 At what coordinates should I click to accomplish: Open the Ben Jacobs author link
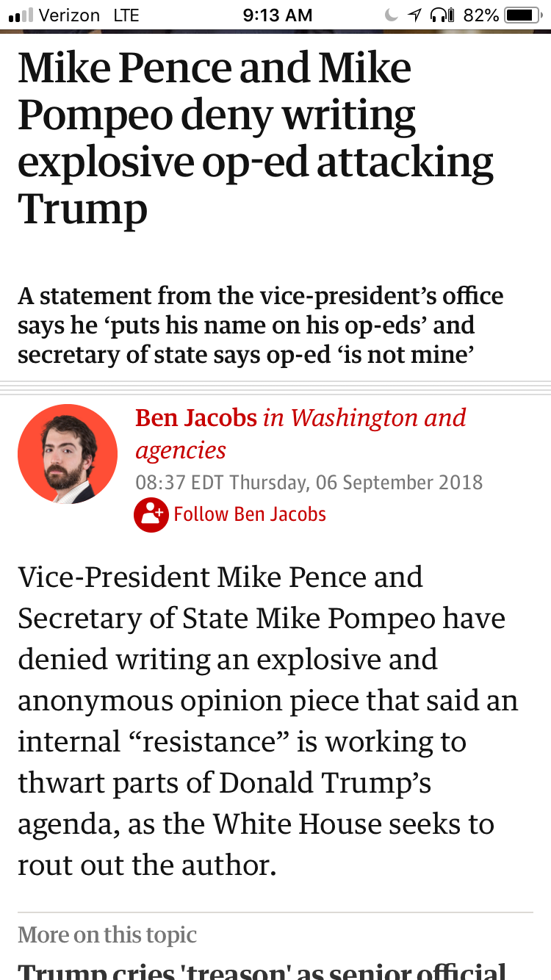[196, 418]
